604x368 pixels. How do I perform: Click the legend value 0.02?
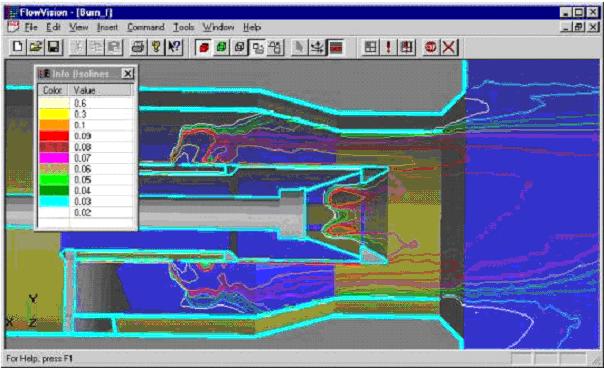(x=82, y=212)
